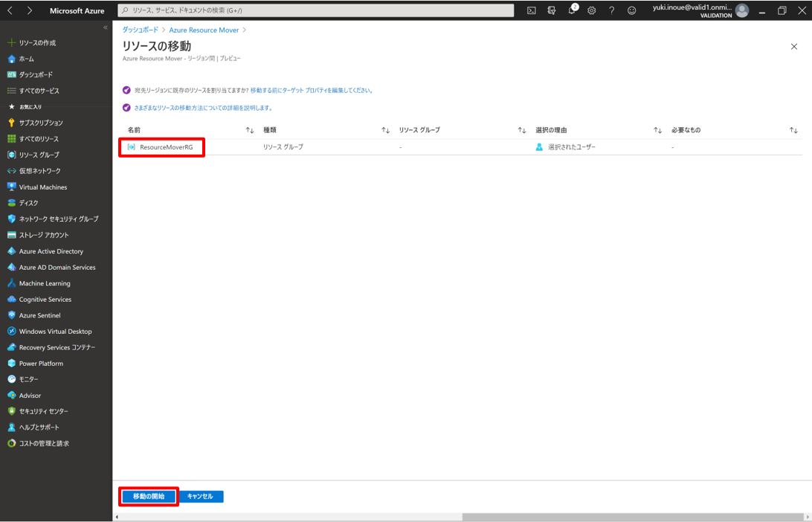Open portal settings gear icon
812x522 pixels.
coord(591,10)
